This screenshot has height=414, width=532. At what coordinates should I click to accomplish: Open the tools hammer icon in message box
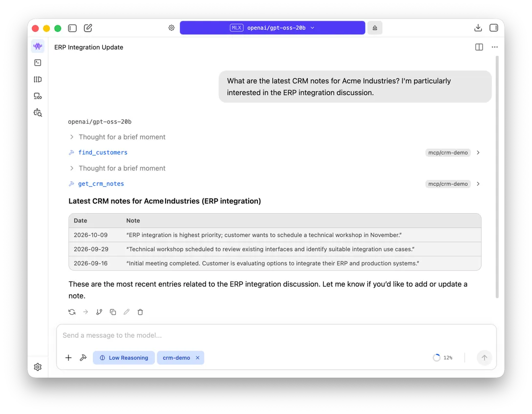83,358
